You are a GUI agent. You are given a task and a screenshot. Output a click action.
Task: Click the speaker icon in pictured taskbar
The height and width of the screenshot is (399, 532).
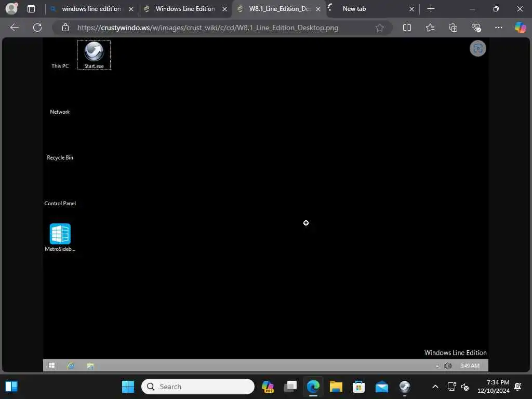(x=448, y=366)
